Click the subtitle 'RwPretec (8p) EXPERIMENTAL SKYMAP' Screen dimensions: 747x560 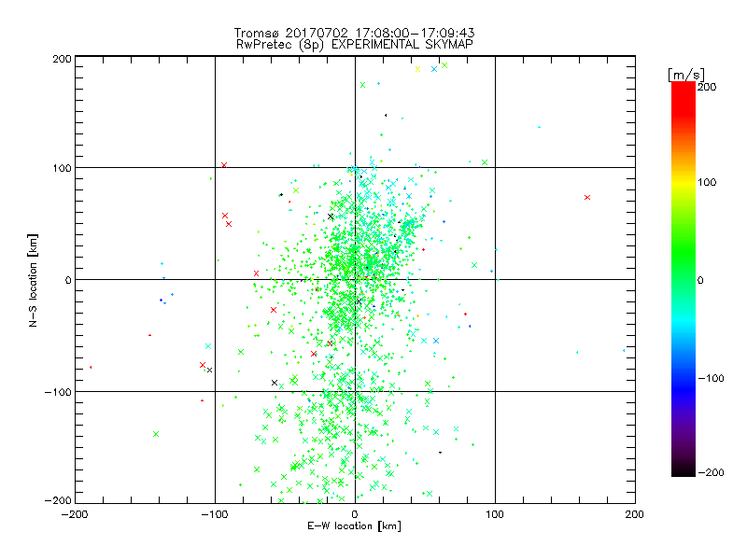pos(355,45)
